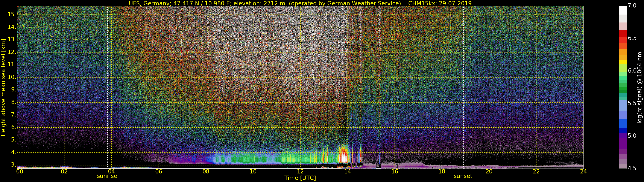644x182 pixels.
Task: Click the '3.' height axis tick label
Action: pyautogui.click(x=13, y=165)
